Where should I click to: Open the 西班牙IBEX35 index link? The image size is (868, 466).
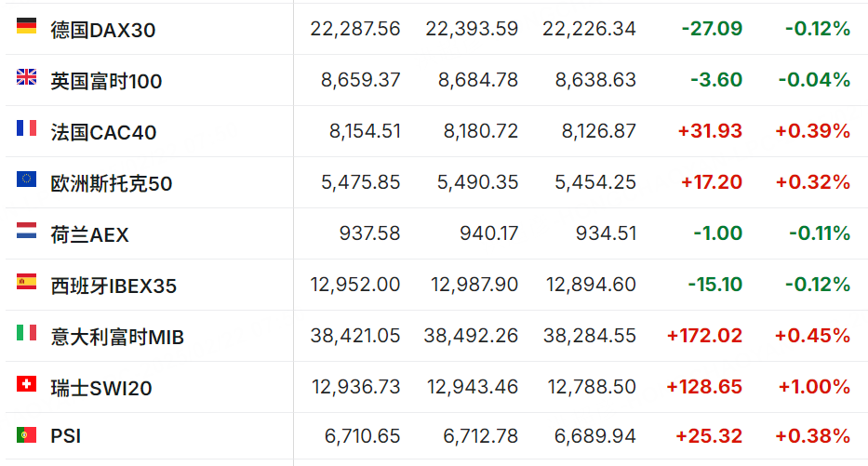pos(114,286)
